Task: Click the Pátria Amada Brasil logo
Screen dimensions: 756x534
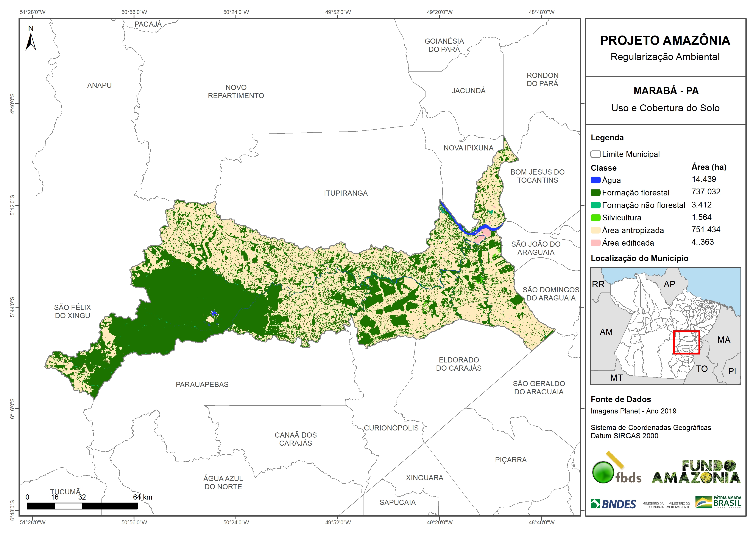Action: [x=718, y=502]
